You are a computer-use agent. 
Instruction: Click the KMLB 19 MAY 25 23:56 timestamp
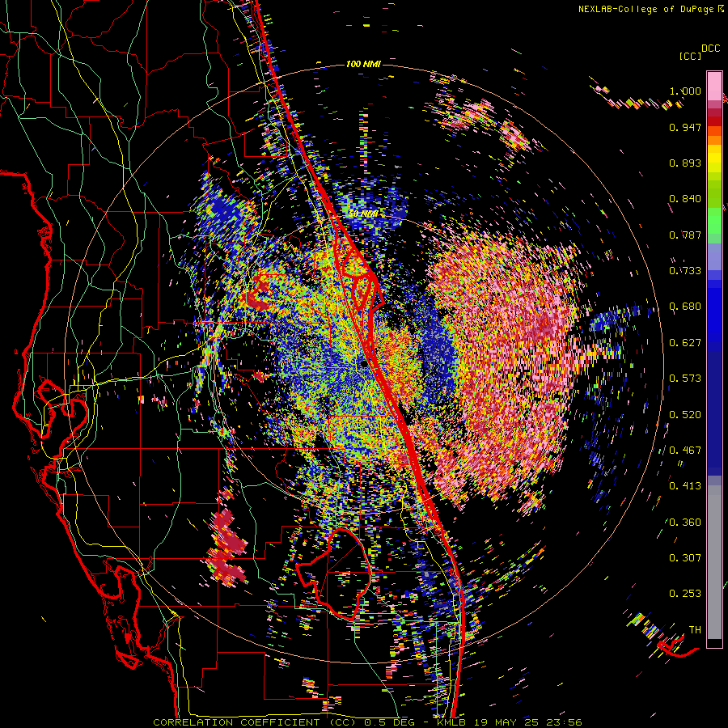(510, 722)
